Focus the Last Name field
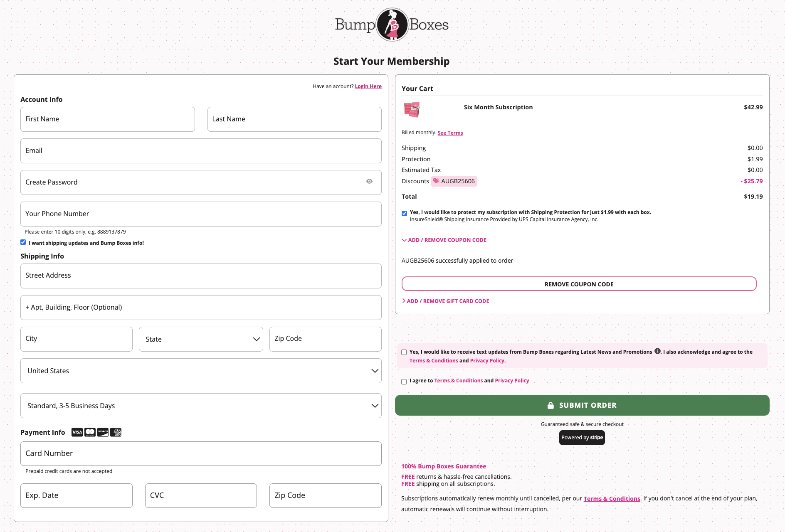The height and width of the screenshot is (532, 785). coord(294,119)
